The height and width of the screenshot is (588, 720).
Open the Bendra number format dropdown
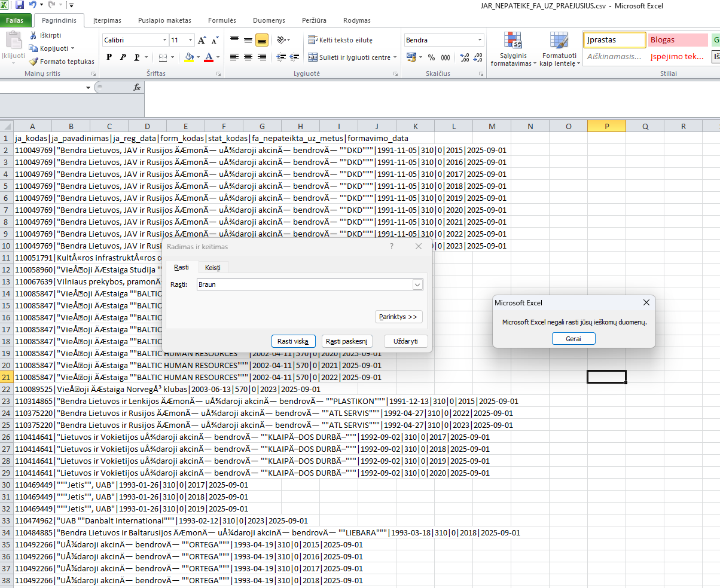(480, 40)
